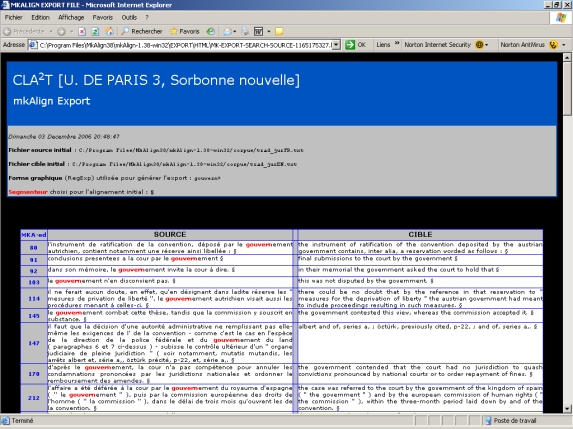Image resolution: width=573 pixels, height=429 pixels.
Task: Stop page loading with the red X icon
Action: 82,31
